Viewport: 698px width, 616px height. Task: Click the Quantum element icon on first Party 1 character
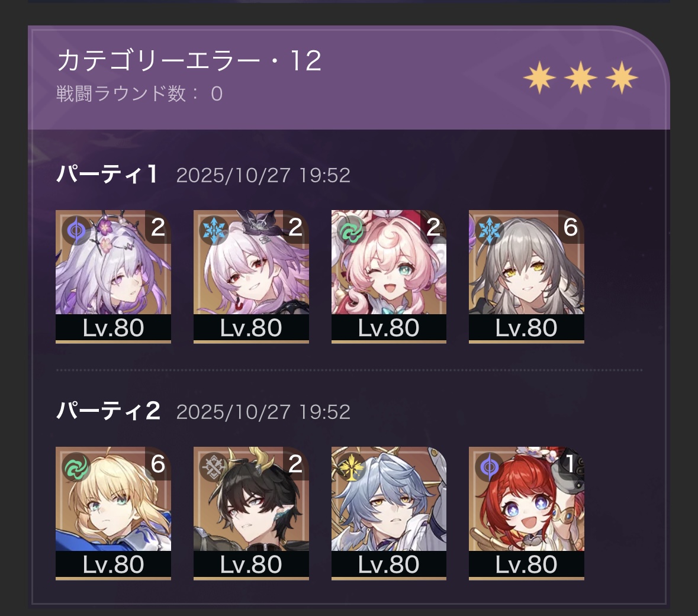coord(76,231)
